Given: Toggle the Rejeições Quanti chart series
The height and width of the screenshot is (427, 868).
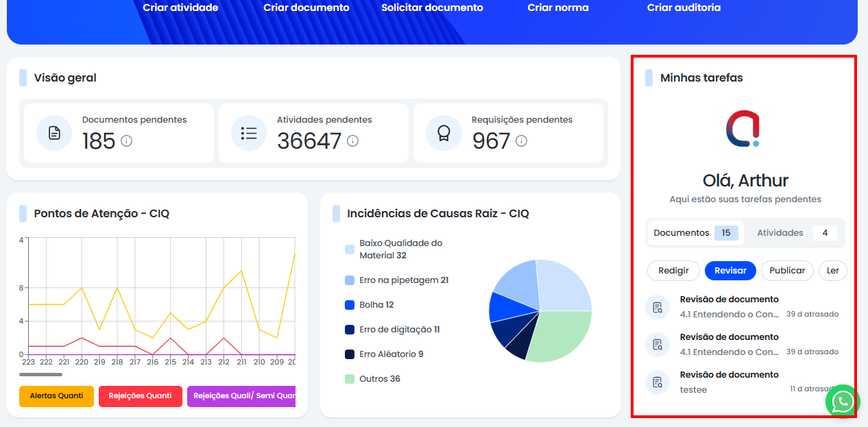Looking at the screenshot, I should click(141, 396).
